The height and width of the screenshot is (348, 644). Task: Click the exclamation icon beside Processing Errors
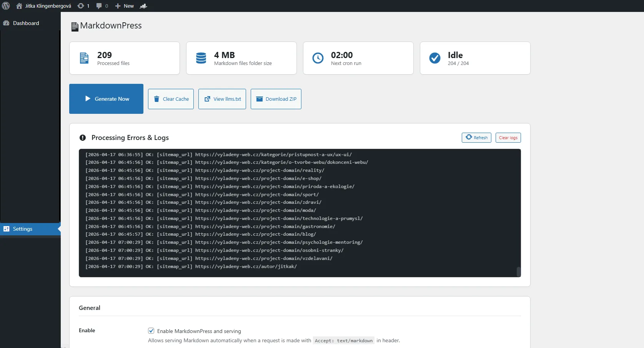[83, 138]
